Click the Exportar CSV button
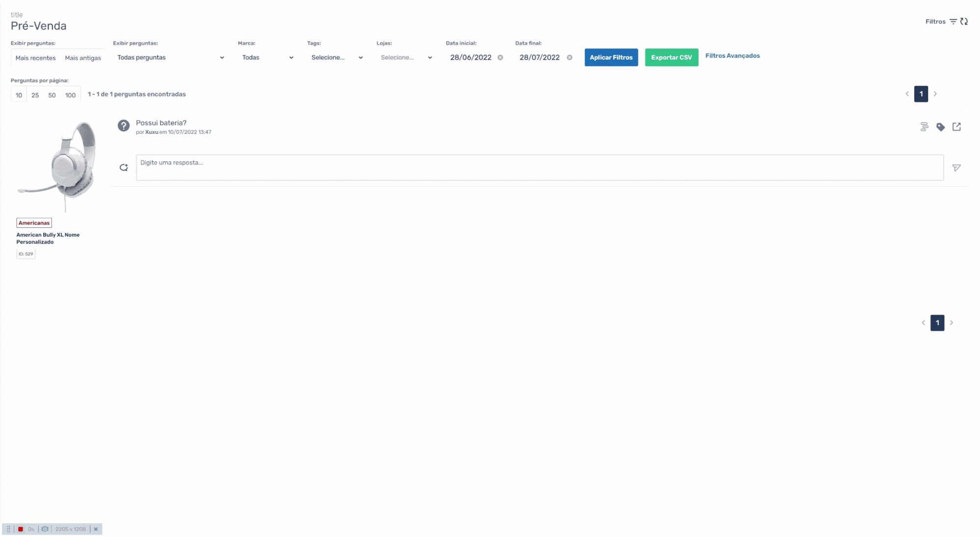Viewport: 980px width, 537px height. [x=671, y=57]
